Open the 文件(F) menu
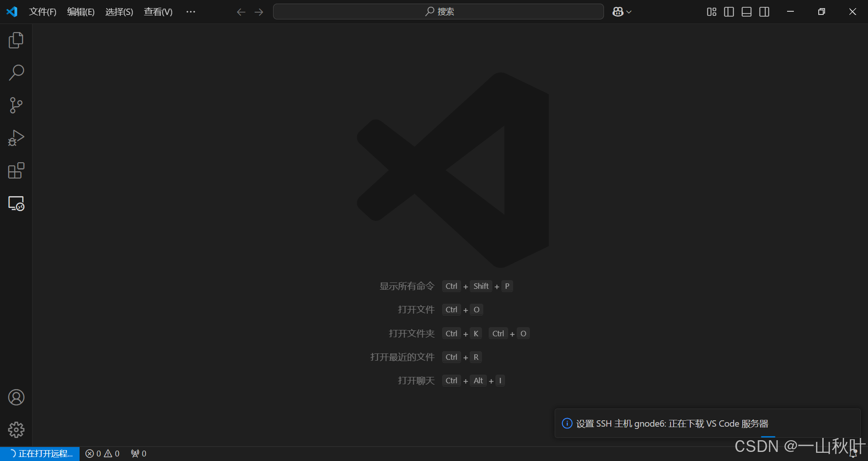 [x=42, y=12]
